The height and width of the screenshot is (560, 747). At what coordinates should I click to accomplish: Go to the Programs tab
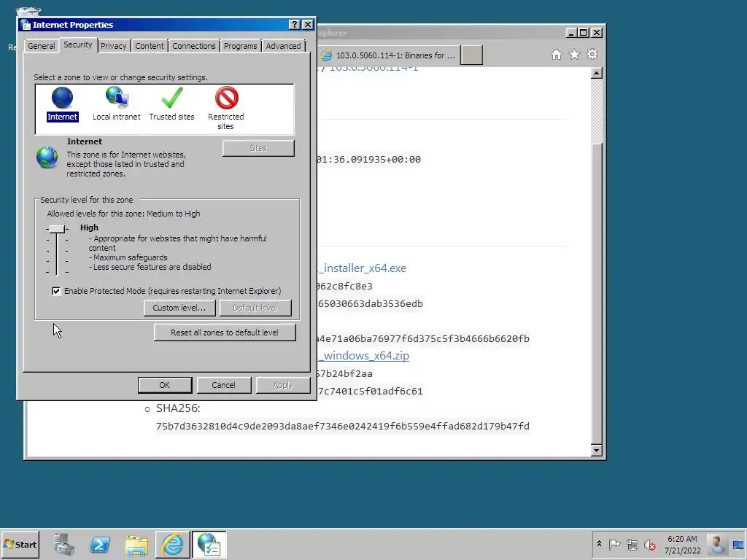240,46
